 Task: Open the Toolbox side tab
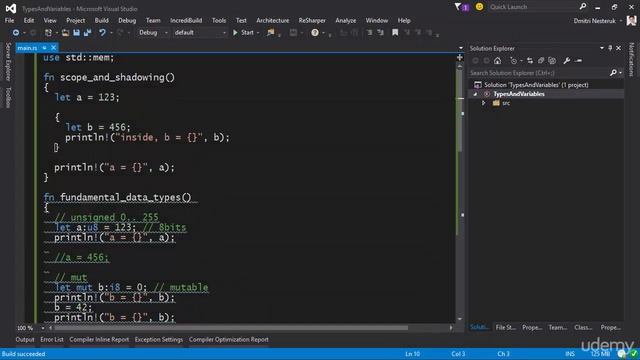(7, 97)
